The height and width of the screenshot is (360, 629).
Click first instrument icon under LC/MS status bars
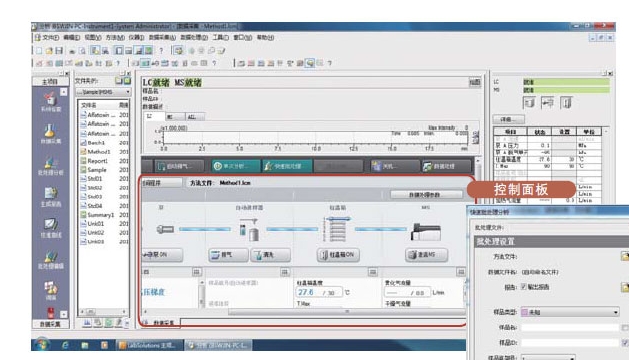pos(529,103)
